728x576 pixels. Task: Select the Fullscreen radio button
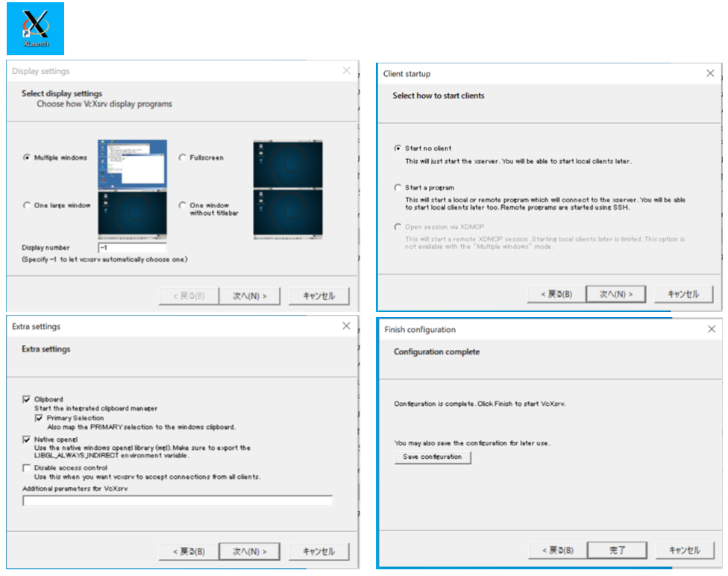pyautogui.click(x=183, y=158)
